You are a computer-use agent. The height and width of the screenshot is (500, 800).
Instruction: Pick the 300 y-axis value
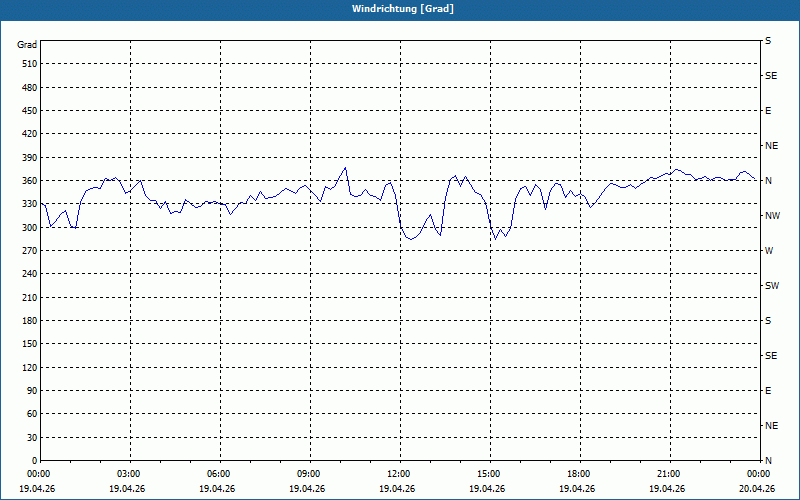[x=30, y=228]
